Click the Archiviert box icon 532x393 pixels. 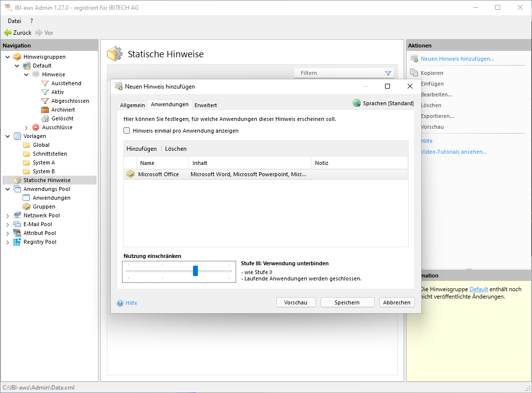[x=45, y=110]
